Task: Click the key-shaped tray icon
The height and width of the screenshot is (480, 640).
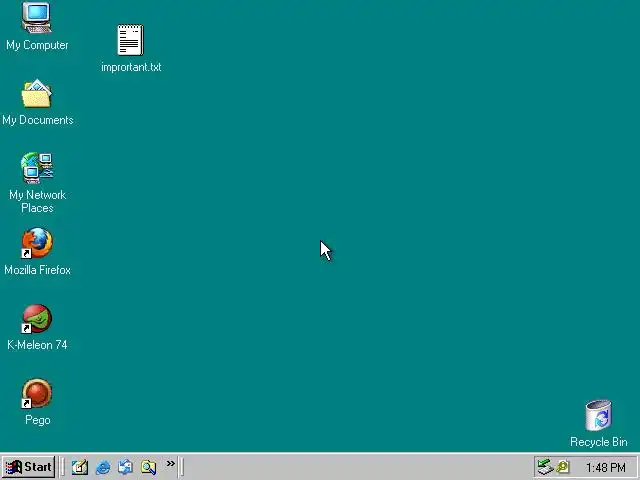Action: [563, 467]
